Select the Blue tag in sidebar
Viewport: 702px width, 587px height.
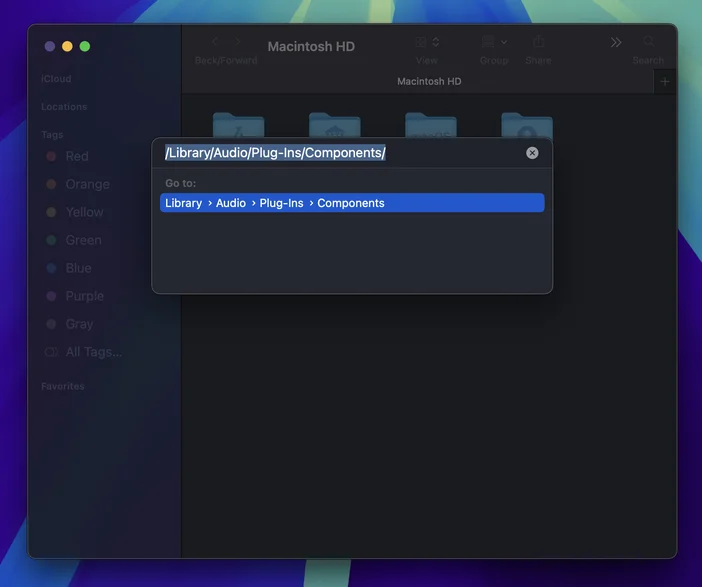[78, 268]
